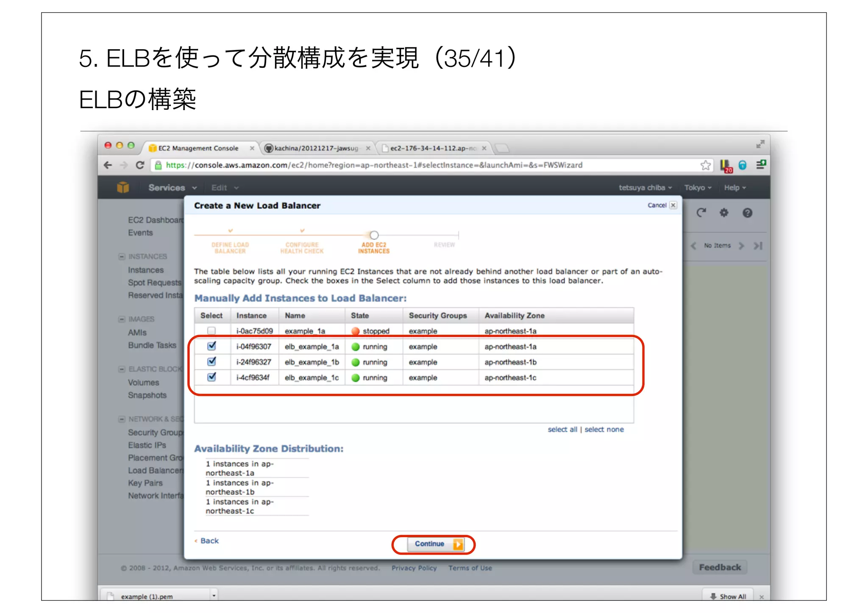Open the Chrome menu icon
Screen dimensions: 868x613
tap(761, 165)
